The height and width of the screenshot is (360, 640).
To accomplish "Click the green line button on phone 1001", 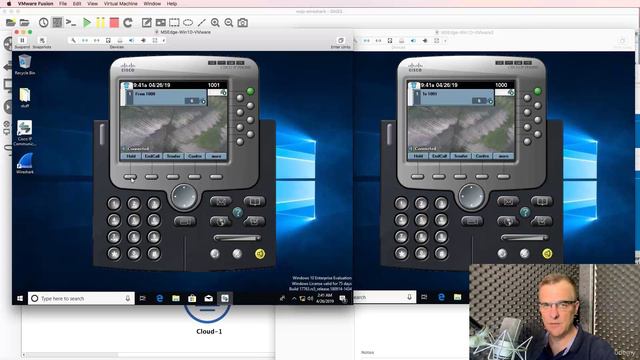I will 250,91.
